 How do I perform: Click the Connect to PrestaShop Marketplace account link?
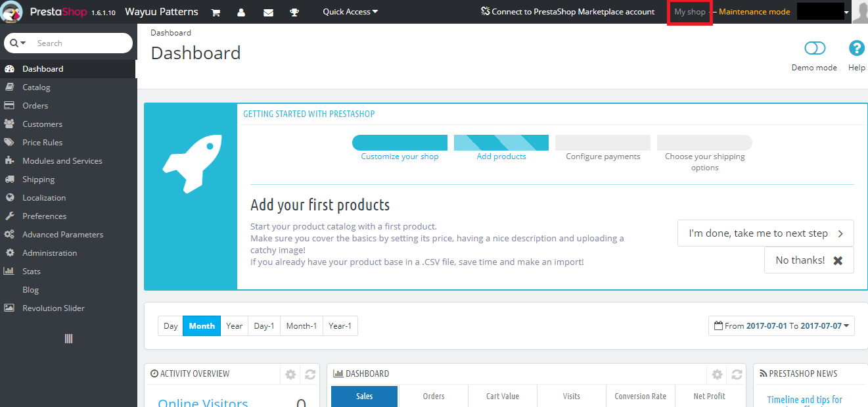point(568,12)
